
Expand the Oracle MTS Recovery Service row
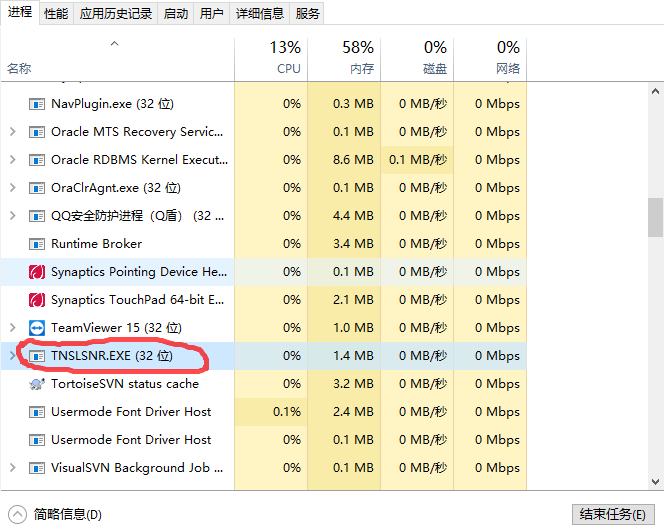coord(12,132)
